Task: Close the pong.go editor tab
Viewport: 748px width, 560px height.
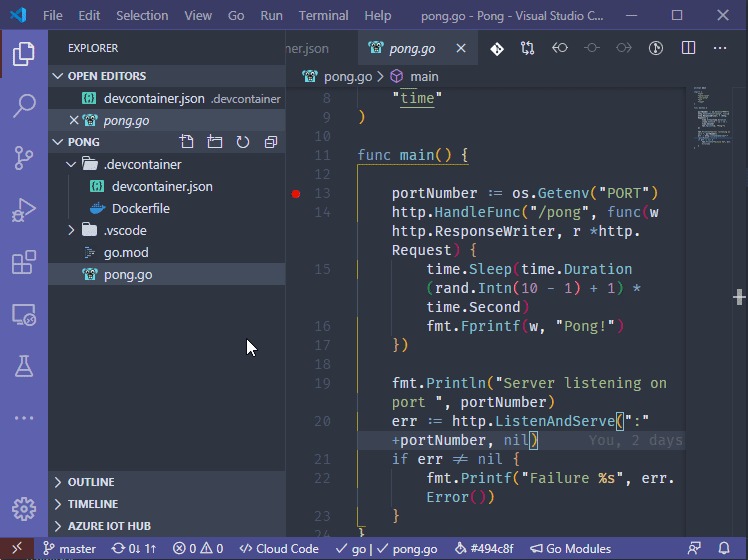Action: (461, 48)
